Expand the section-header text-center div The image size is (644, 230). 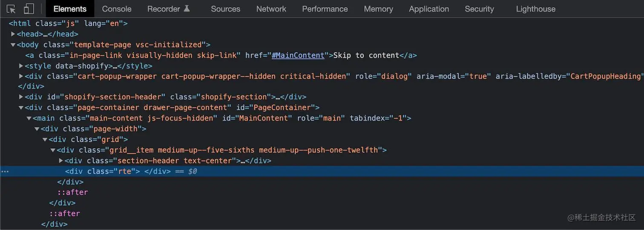pos(61,161)
